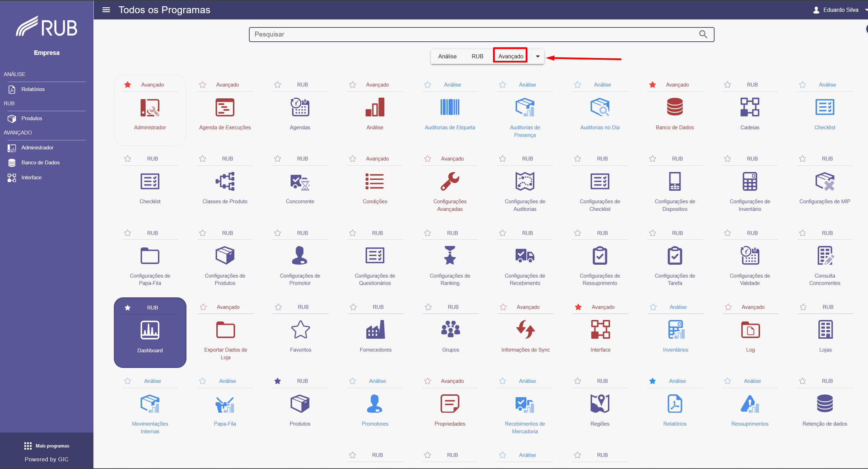This screenshot has width=868, height=469.
Task: Open the Auditorias de Etiqueta barcode icon
Action: tap(450, 107)
